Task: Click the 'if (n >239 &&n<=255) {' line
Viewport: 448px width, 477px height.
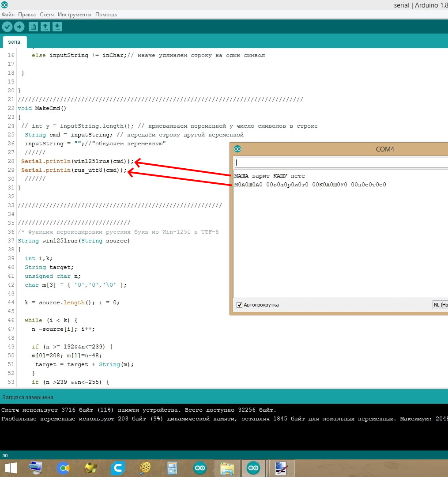Action: pos(71,382)
